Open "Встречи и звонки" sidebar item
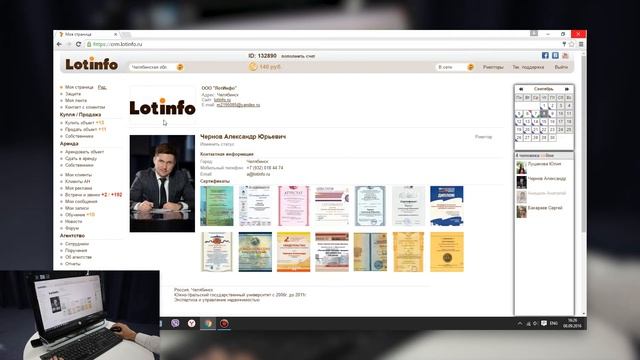The image size is (640, 360). click(82, 195)
